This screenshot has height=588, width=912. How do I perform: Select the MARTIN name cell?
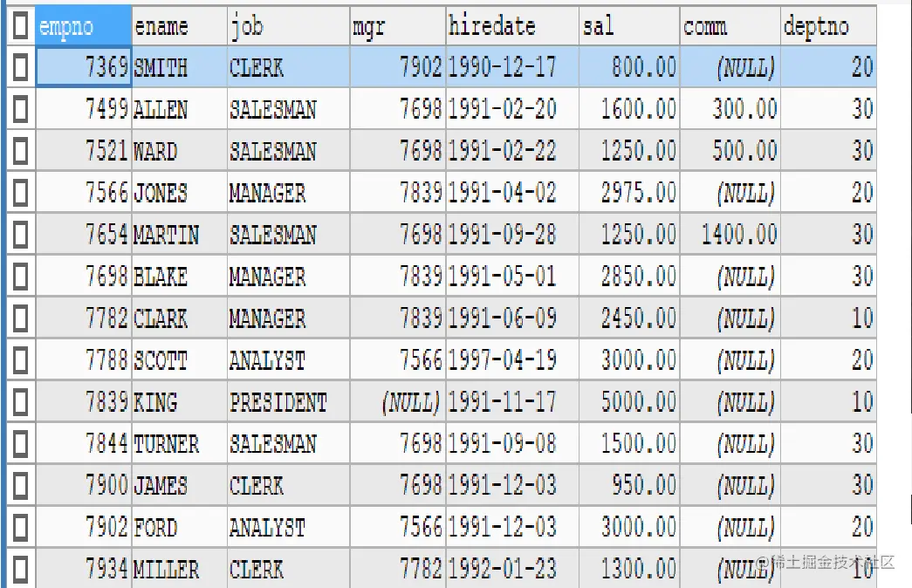(x=180, y=235)
